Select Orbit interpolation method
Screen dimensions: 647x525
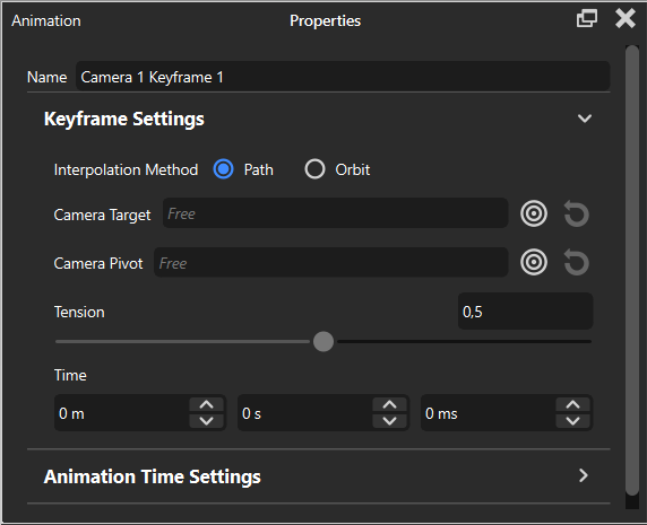click(315, 169)
